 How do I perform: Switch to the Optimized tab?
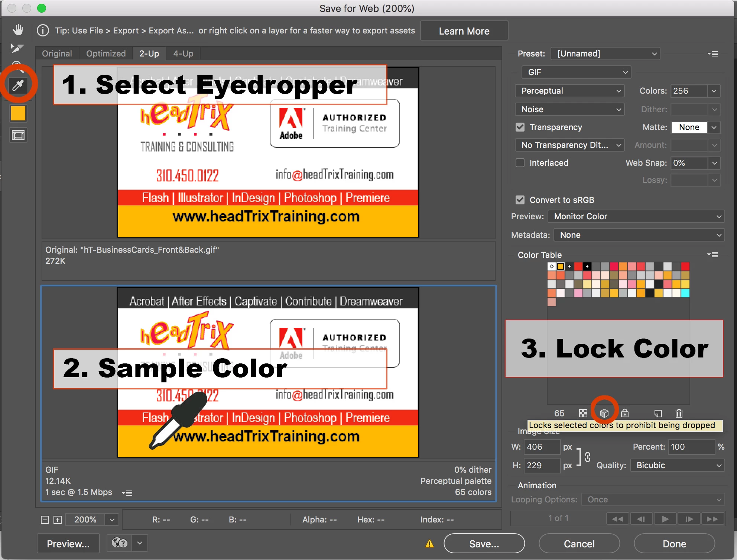point(106,54)
